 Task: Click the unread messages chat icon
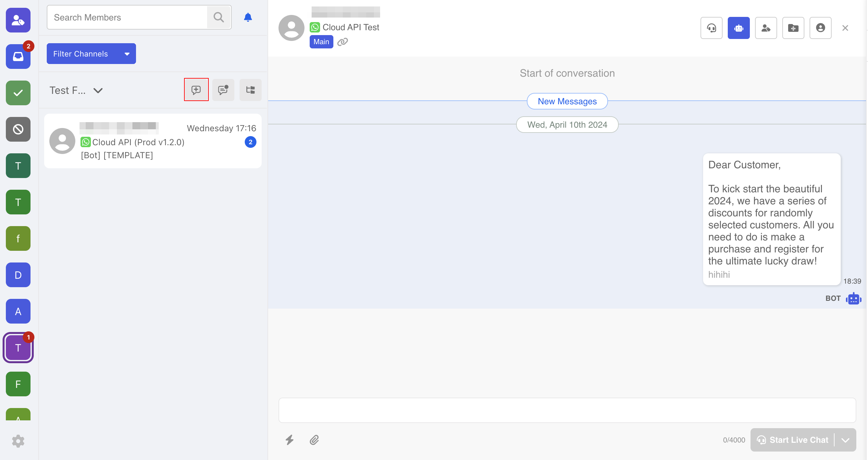223,90
